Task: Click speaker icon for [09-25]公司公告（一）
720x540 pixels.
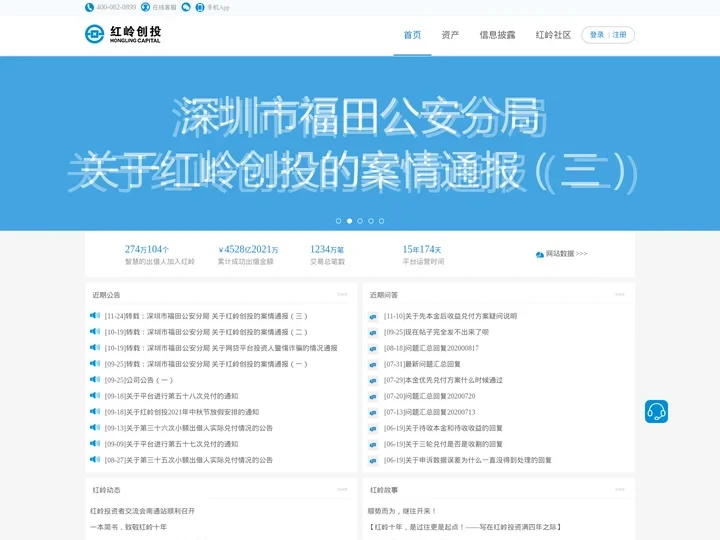Action: click(x=95, y=379)
